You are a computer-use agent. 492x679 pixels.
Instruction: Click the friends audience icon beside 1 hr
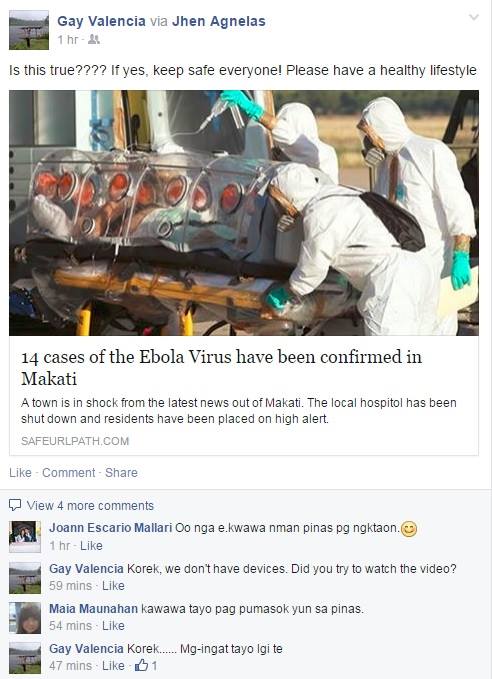94,40
